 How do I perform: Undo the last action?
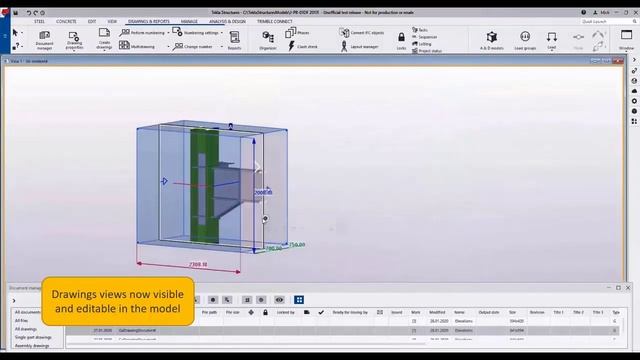[x=29, y=13]
